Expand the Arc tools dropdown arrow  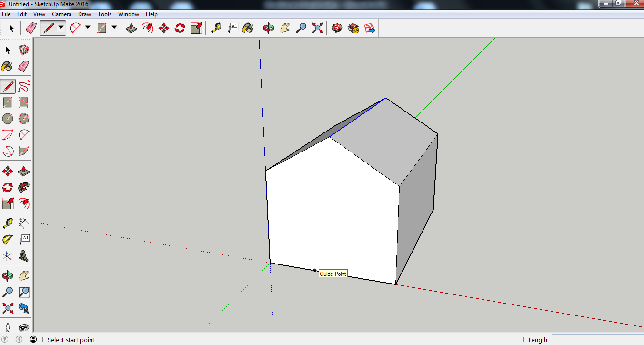pos(88,28)
